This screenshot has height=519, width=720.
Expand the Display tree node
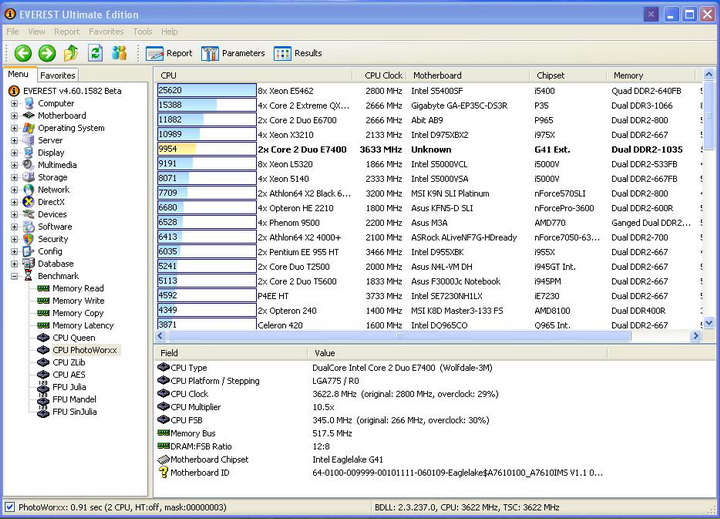point(14,153)
